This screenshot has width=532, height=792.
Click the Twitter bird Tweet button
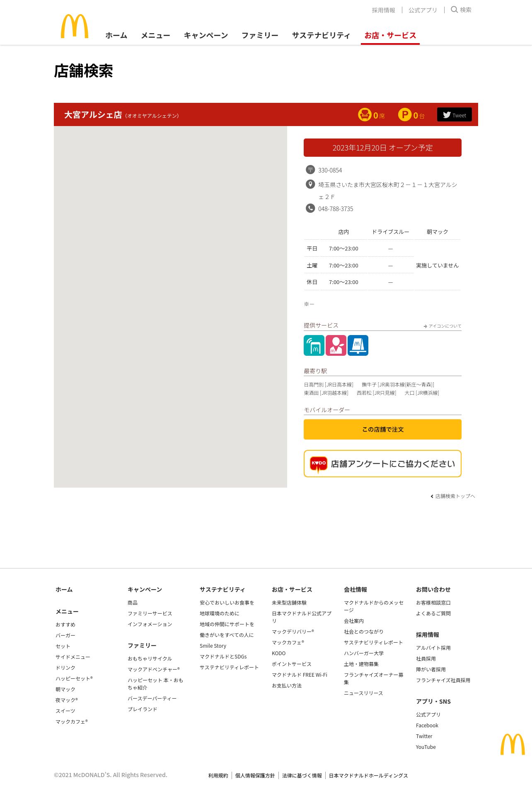[x=455, y=115]
